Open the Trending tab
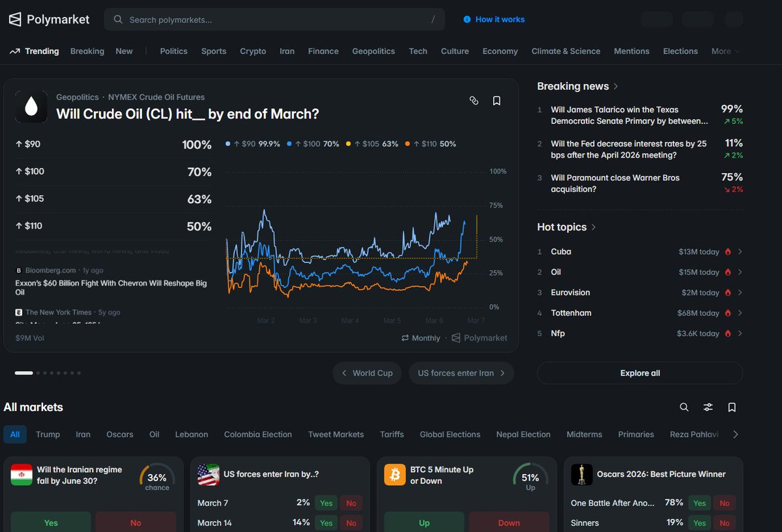The height and width of the screenshot is (532, 782). click(34, 51)
